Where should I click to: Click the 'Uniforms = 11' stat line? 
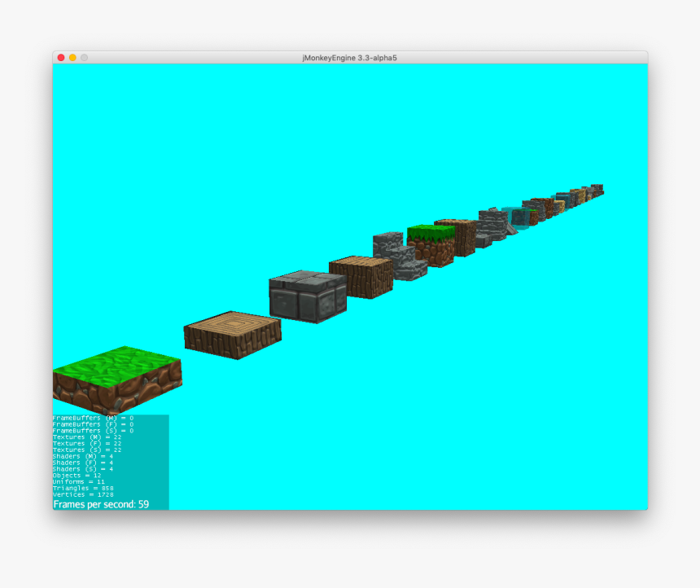(x=79, y=481)
